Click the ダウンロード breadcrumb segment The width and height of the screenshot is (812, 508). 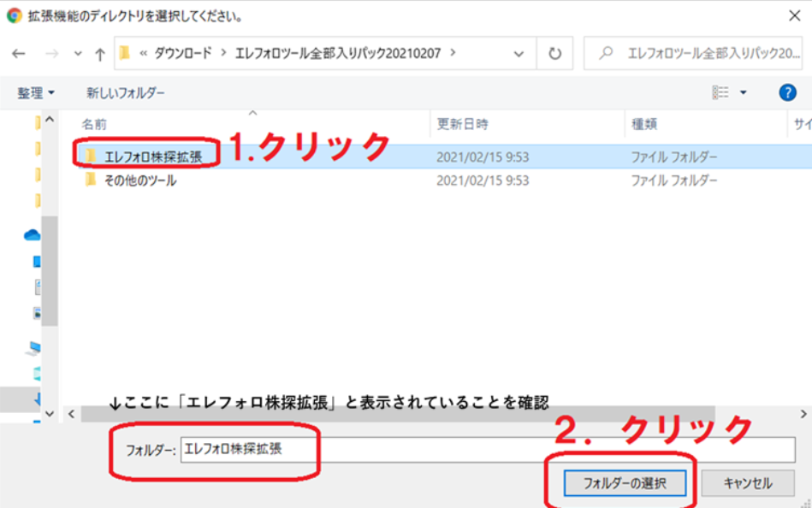[183, 53]
